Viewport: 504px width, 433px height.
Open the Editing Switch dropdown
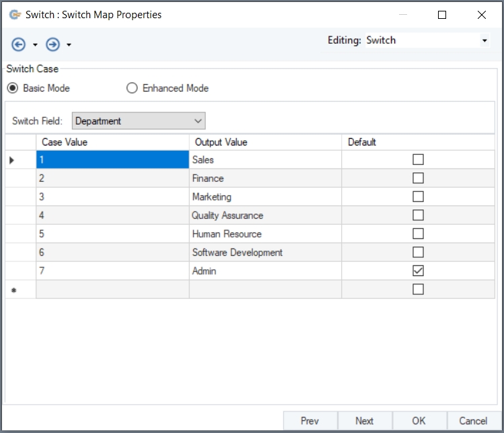tap(484, 40)
